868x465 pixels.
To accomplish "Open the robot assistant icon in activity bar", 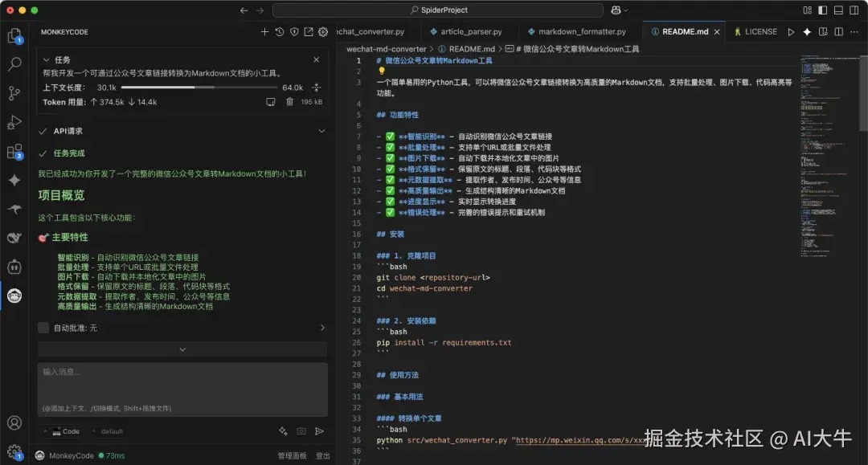I will 14,267.
